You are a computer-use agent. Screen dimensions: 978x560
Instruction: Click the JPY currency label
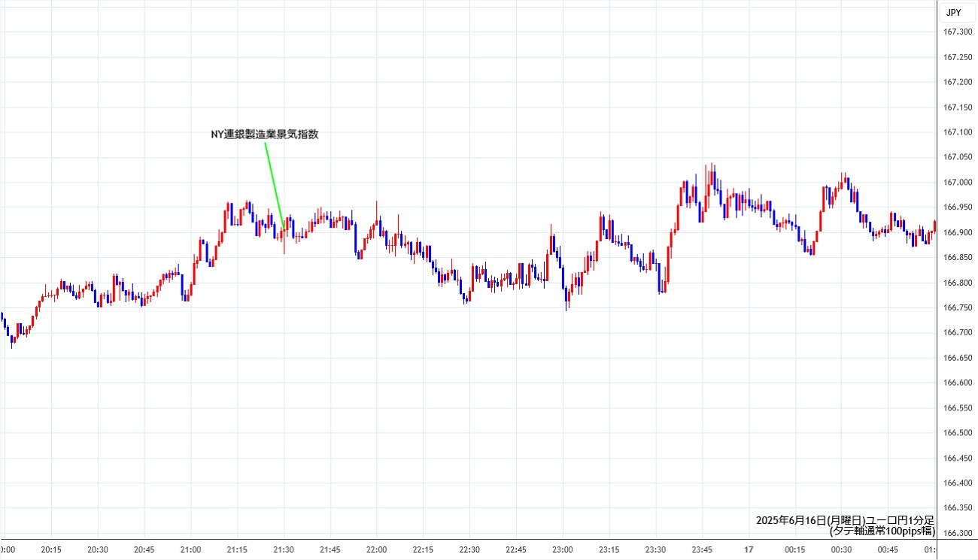(x=953, y=12)
